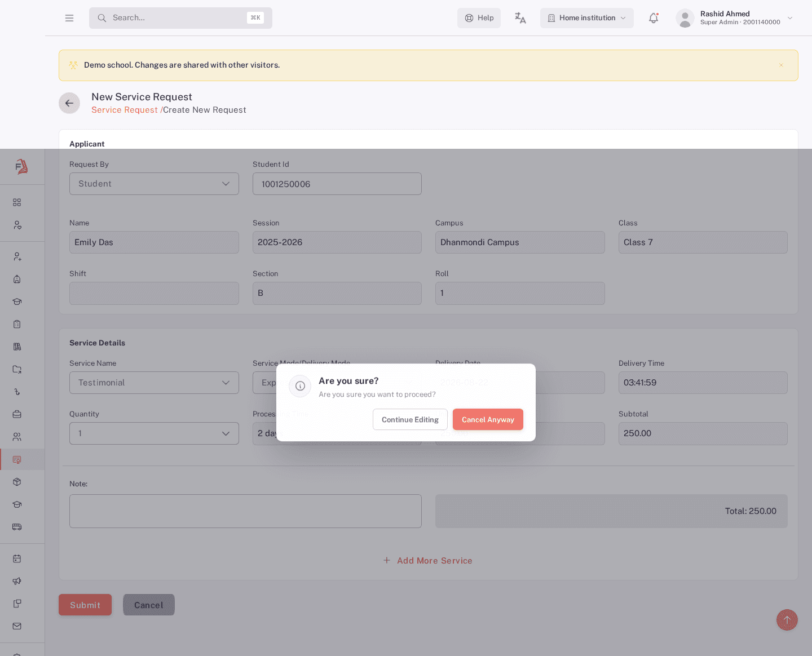Click the megaphone announcement sidebar icon
812x656 pixels.
pos(17,581)
